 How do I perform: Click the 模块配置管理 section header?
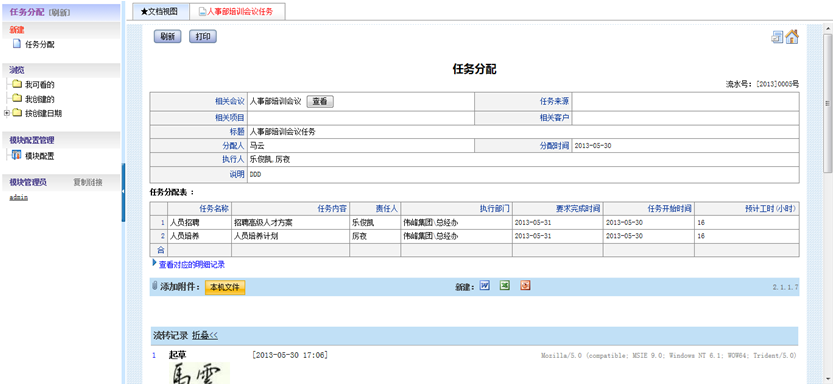click(32, 140)
